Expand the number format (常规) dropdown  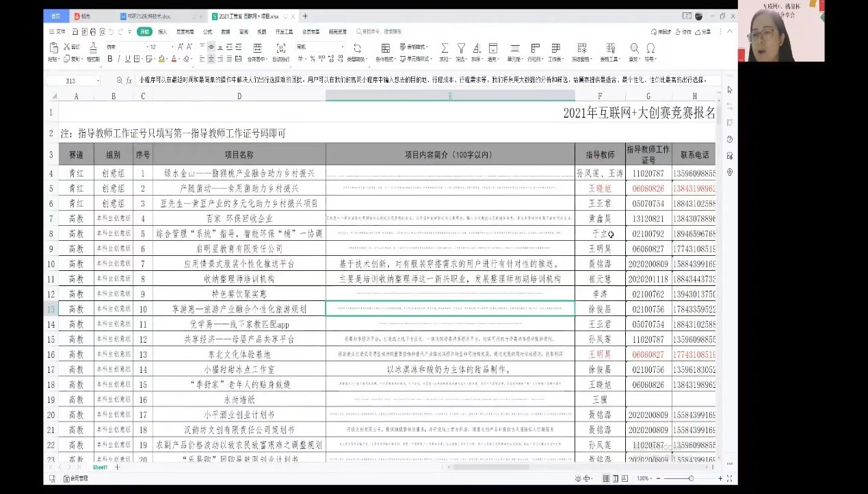[x=342, y=47]
